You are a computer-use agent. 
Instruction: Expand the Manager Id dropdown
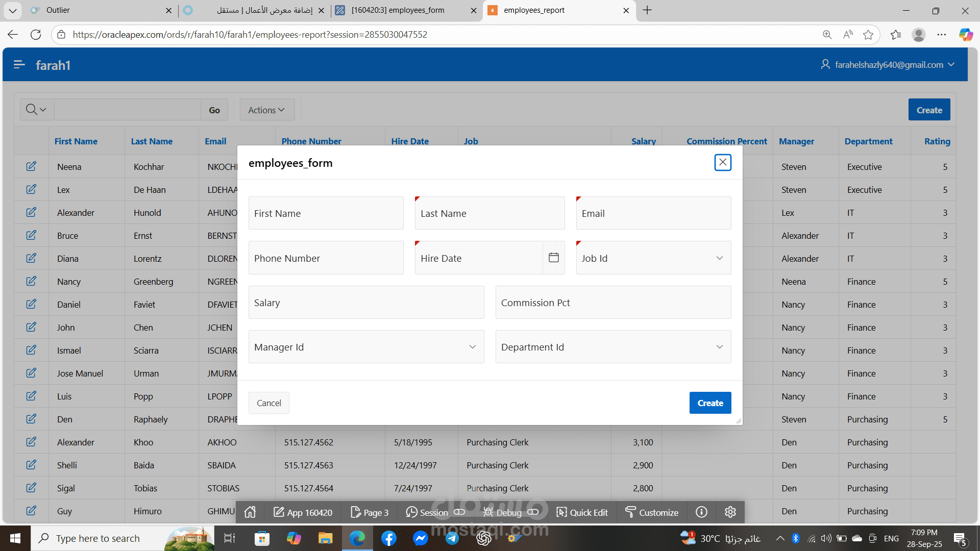pos(366,347)
